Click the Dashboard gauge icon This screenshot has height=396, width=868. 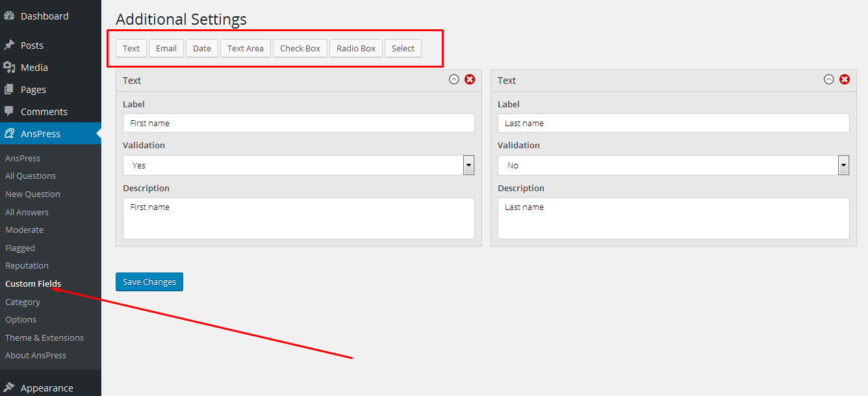pos(9,16)
